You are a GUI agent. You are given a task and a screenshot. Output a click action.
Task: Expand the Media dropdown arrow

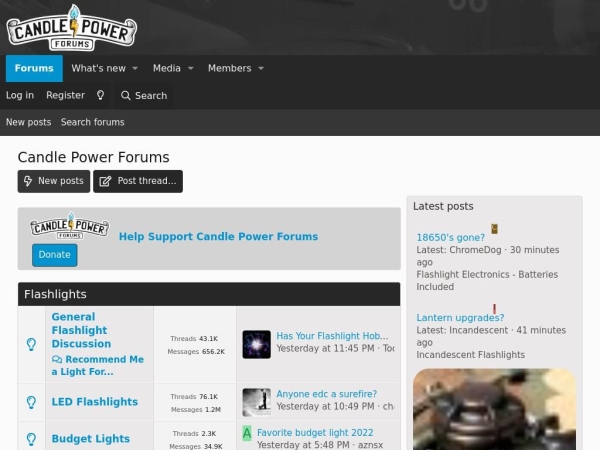(191, 68)
